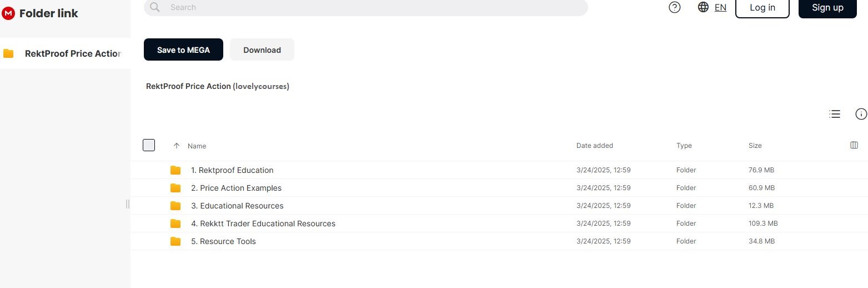Open the 1. Rektproof Education folder
Image resolution: width=868 pixels, height=288 pixels.
click(x=232, y=170)
